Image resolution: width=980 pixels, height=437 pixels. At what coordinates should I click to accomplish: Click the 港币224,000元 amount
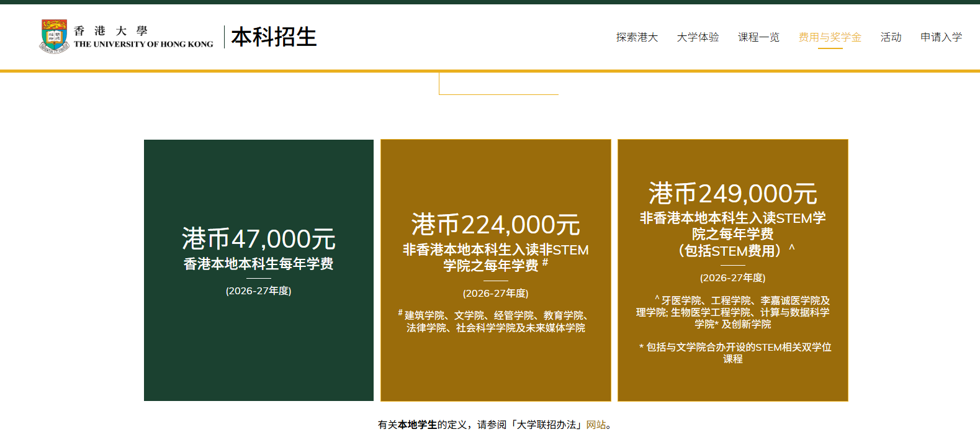click(x=495, y=224)
